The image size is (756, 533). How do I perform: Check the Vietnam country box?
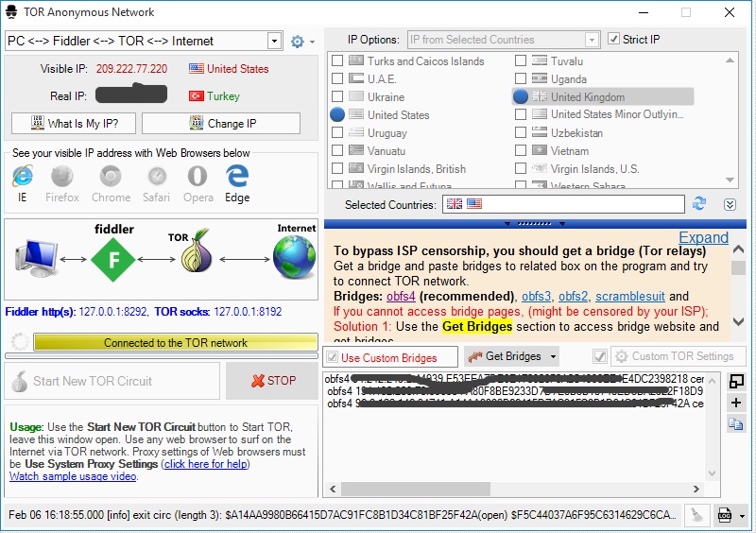point(521,150)
